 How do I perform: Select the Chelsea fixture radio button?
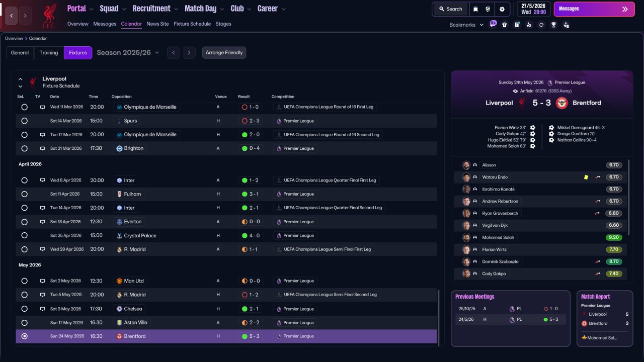[24, 309]
